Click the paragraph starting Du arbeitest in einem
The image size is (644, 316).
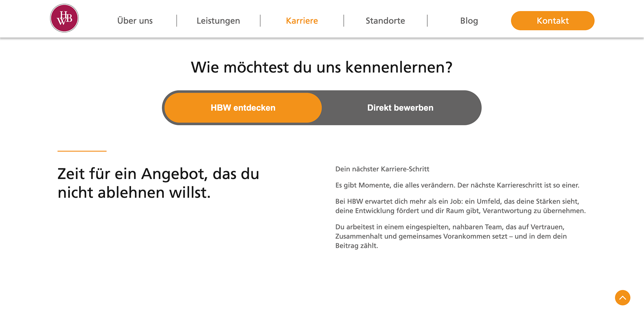451,236
